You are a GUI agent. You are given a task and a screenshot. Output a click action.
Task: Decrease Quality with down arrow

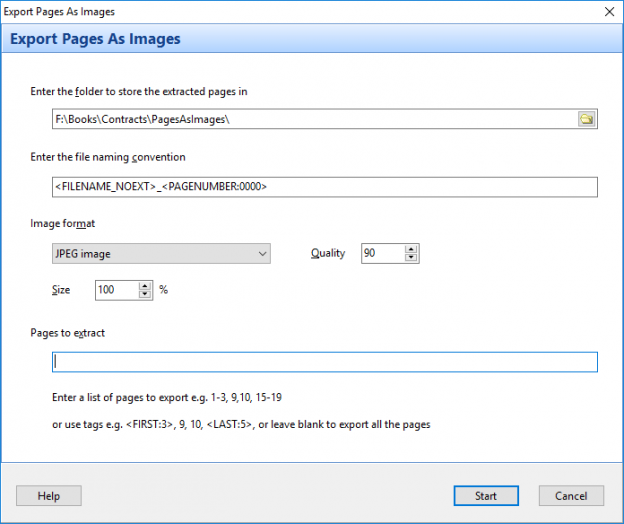coord(411,258)
